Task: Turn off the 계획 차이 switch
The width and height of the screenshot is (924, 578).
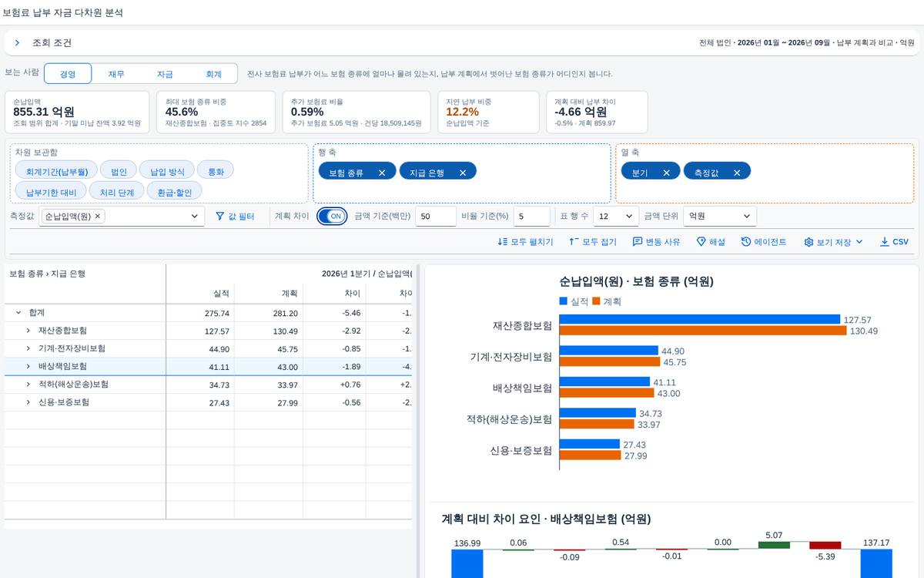Action: coord(333,217)
